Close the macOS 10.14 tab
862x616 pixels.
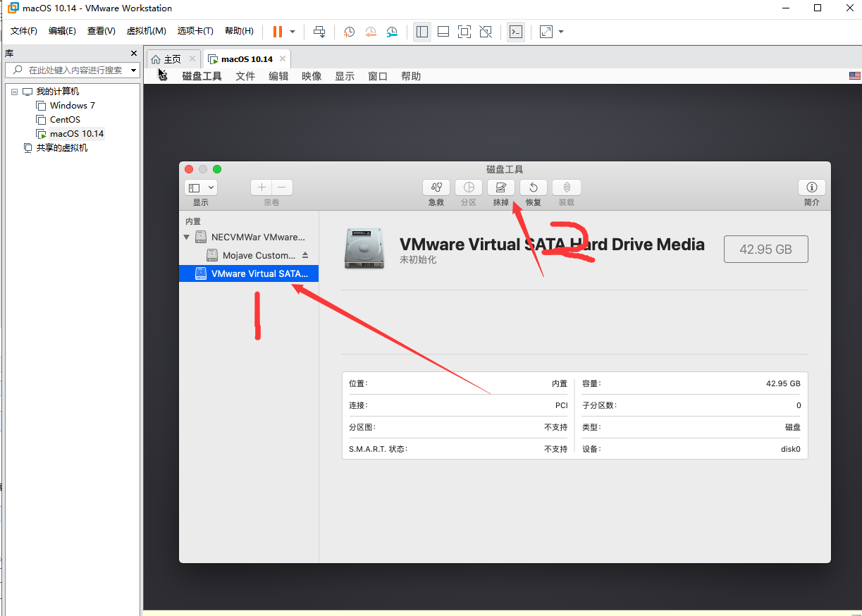[283, 58]
